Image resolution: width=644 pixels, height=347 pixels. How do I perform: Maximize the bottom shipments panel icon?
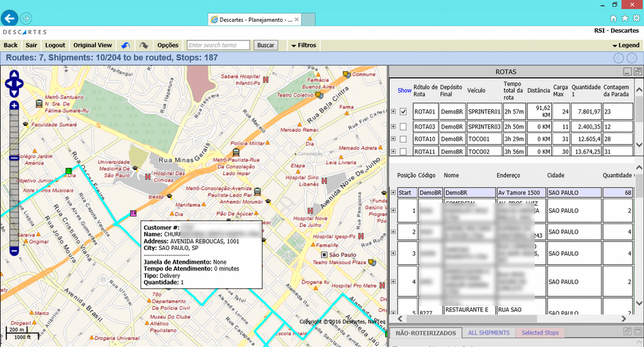(637, 331)
